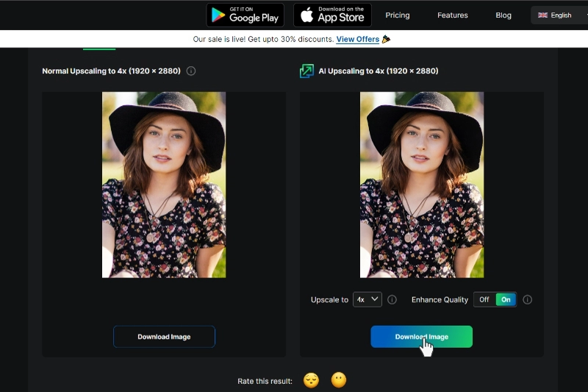The width and height of the screenshot is (588, 392).
Task: Click the normal upscaling preview photo
Action: (x=164, y=185)
